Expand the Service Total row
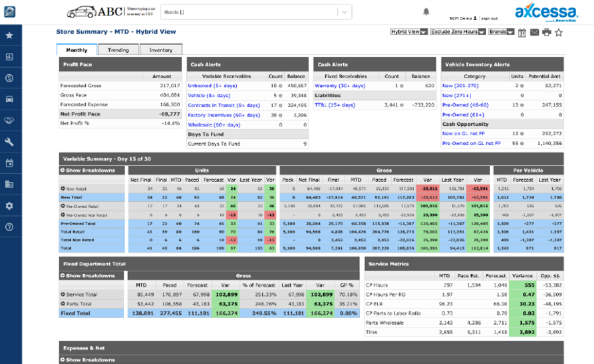This screenshot has height=364, width=594. click(x=63, y=294)
